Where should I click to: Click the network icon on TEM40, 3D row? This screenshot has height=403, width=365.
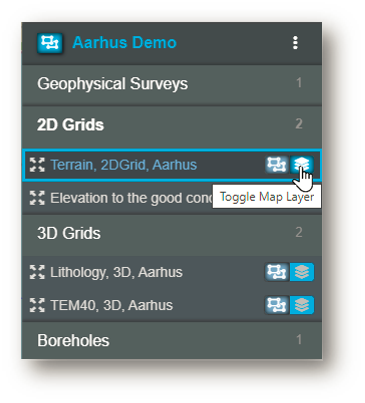coord(277,305)
